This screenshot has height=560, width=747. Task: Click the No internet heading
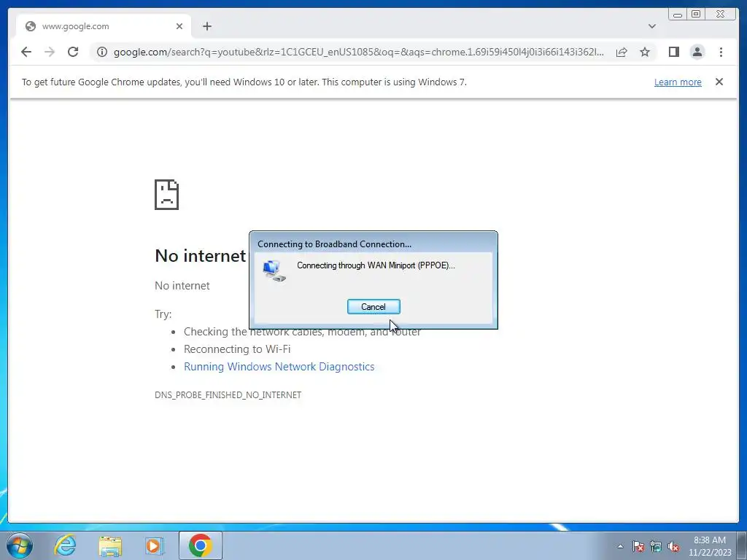[x=200, y=256]
